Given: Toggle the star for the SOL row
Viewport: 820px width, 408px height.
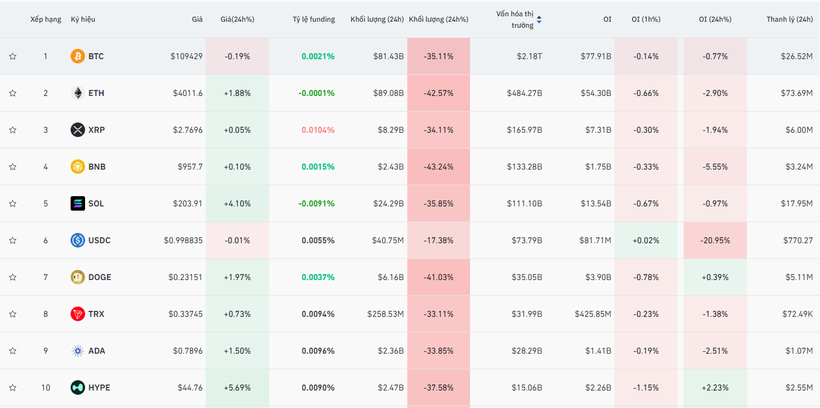Looking at the screenshot, I should [x=13, y=204].
